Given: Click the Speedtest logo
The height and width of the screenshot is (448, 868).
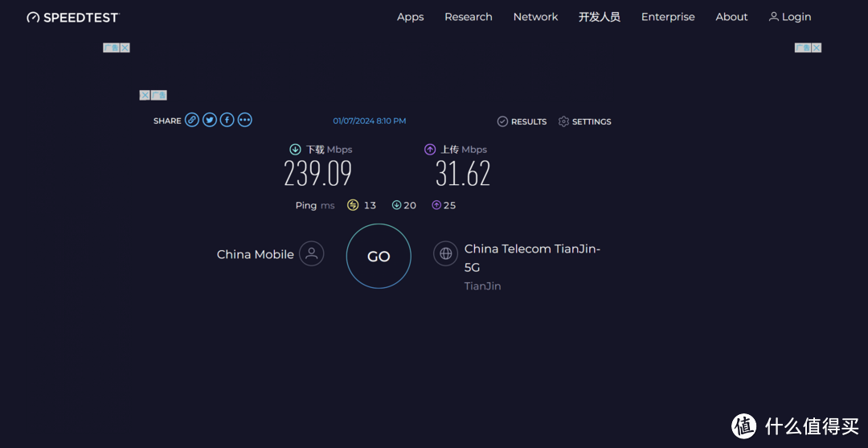Looking at the screenshot, I should tap(72, 17).
